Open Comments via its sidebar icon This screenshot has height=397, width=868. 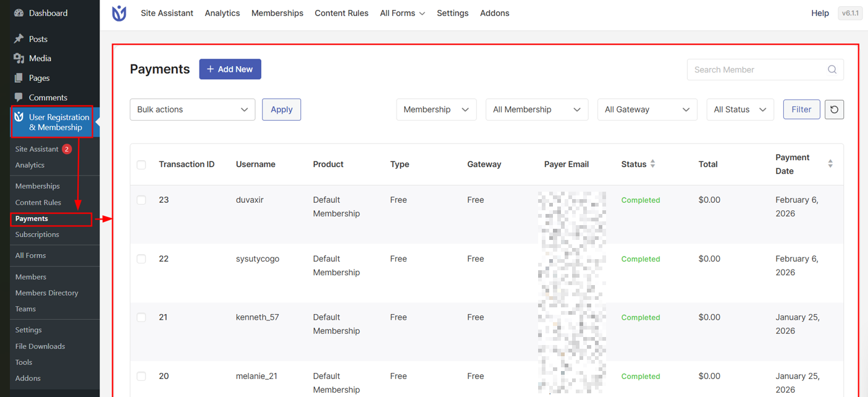tap(19, 97)
